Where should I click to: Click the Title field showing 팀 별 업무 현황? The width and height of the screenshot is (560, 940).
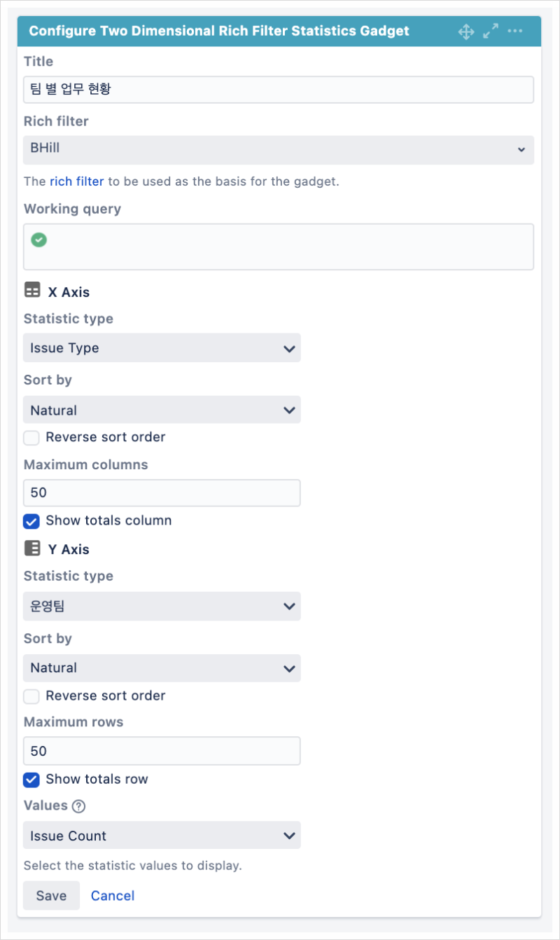pyautogui.click(x=279, y=89)
